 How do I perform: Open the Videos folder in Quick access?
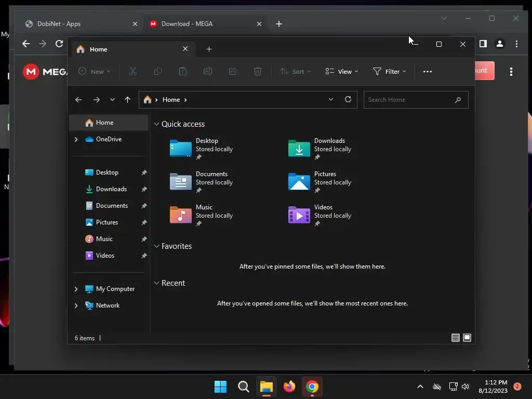click(x=320, y=215)
